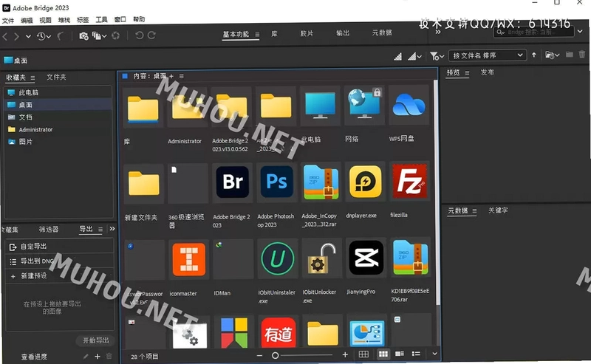Rotate 90° clockwise
The image size is (591, 364).
pyautogui.click(x=151, y=35)
